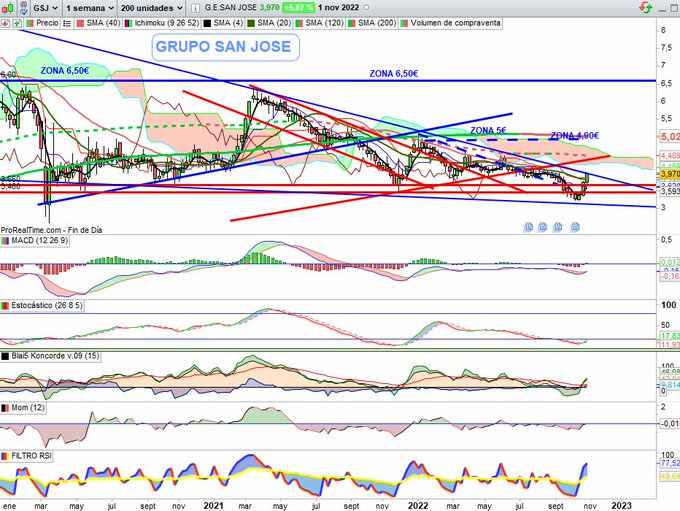
Task: Open Ichimoku (9 26 52) indicator settings
Action: [162, 23]
